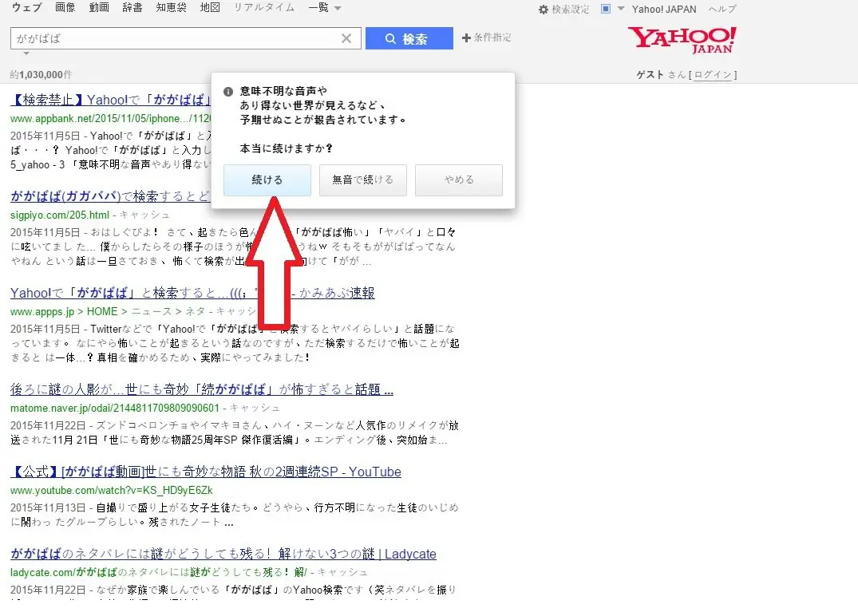Clear the search box with X icon

pos(346,38)
